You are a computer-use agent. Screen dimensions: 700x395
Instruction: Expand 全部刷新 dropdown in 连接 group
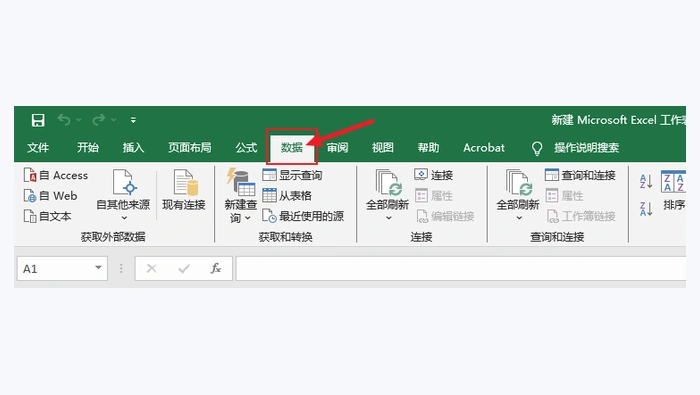coord(388,218)
